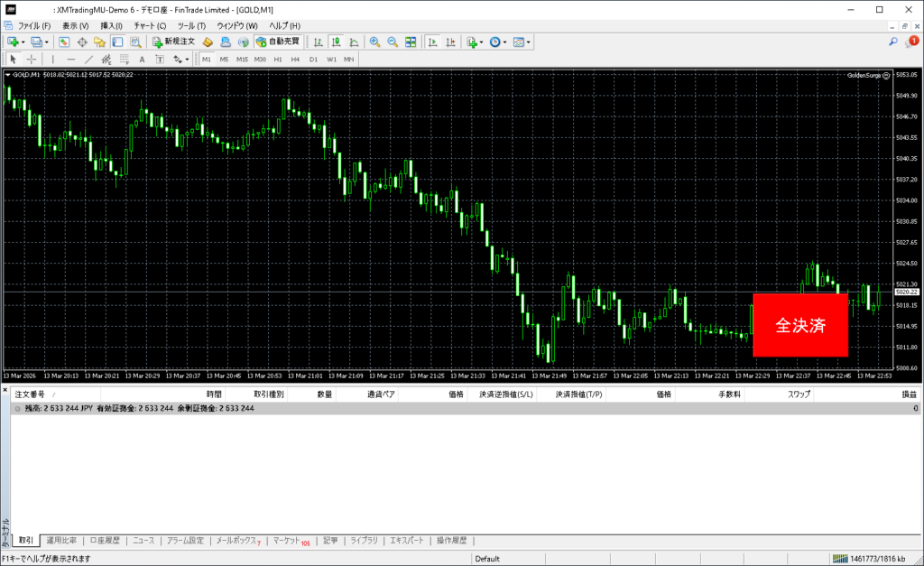
Task: Switch to candlestick chart mode
Action: click(x=336, y=42)
